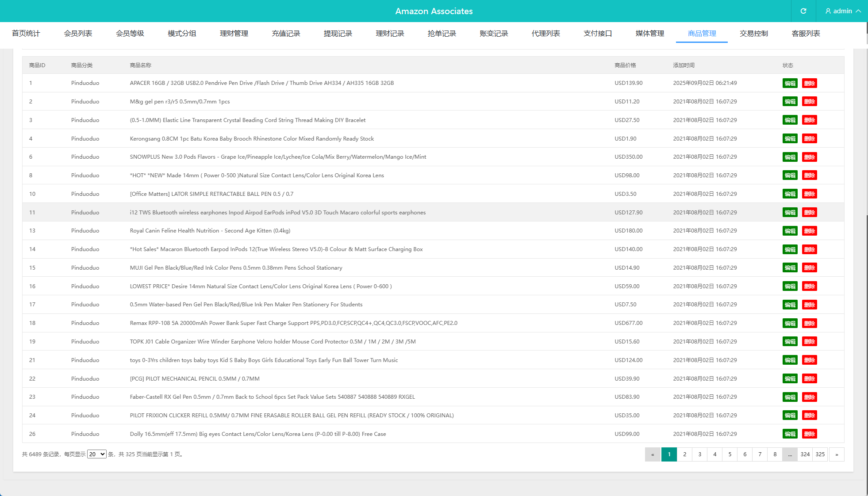Delete the Remax RPP-108 Power Bank product
Screen dimensions: 868x496
(x=809, y=323)
